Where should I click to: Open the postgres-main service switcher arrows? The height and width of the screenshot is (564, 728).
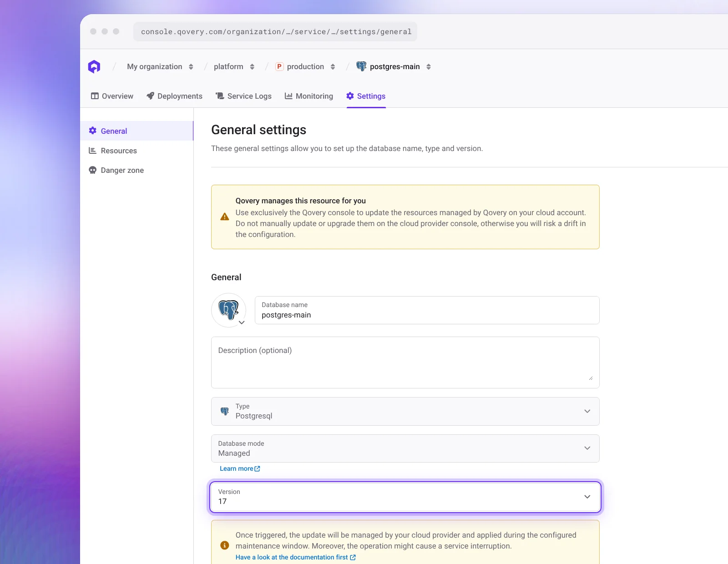click(429, 67)
